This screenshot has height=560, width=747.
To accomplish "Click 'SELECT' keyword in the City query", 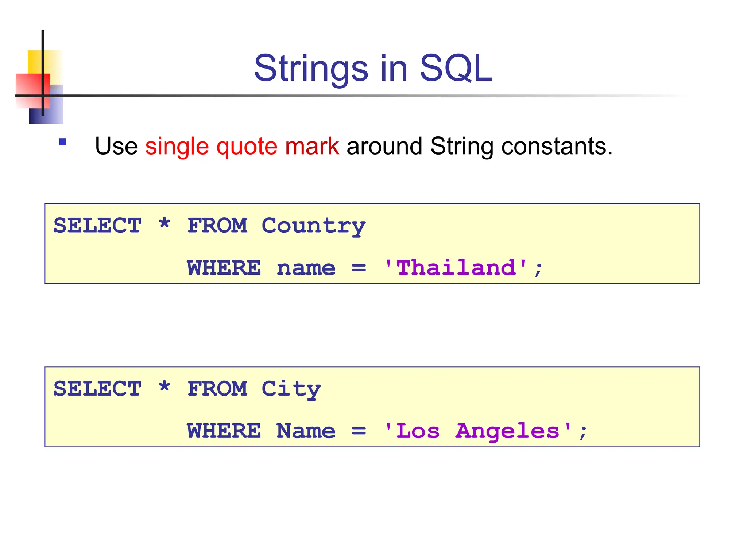I will point(97,389).
